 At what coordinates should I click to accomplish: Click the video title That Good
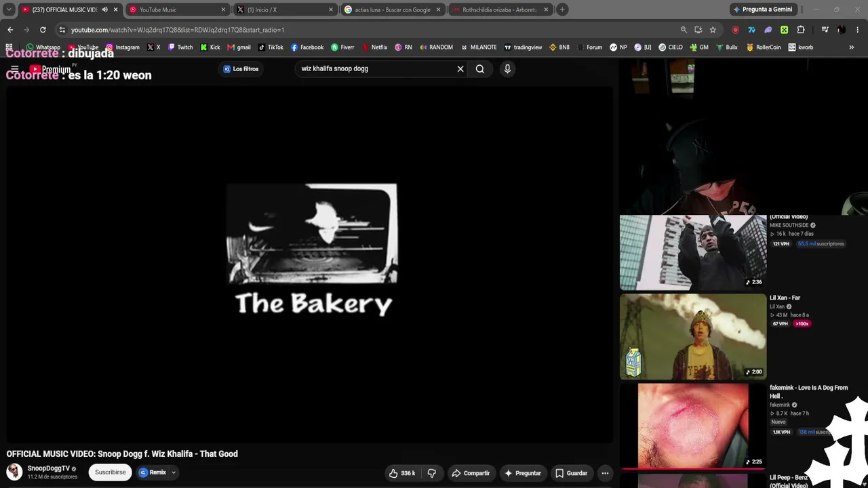(122, 454)
